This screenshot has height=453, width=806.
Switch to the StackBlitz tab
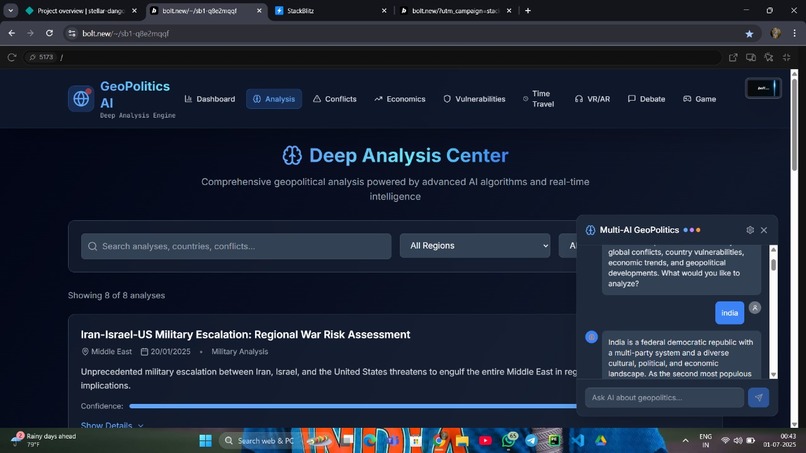[x=331, y=10]
